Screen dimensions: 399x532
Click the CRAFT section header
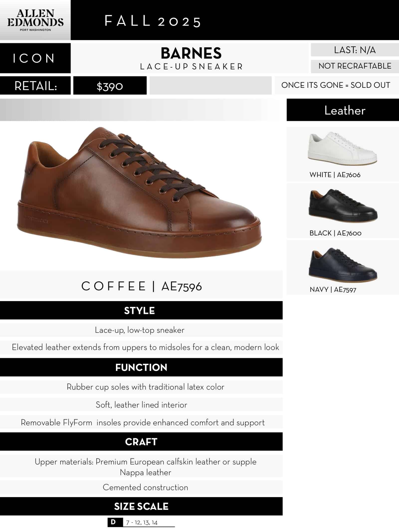(x=141, y=442)
